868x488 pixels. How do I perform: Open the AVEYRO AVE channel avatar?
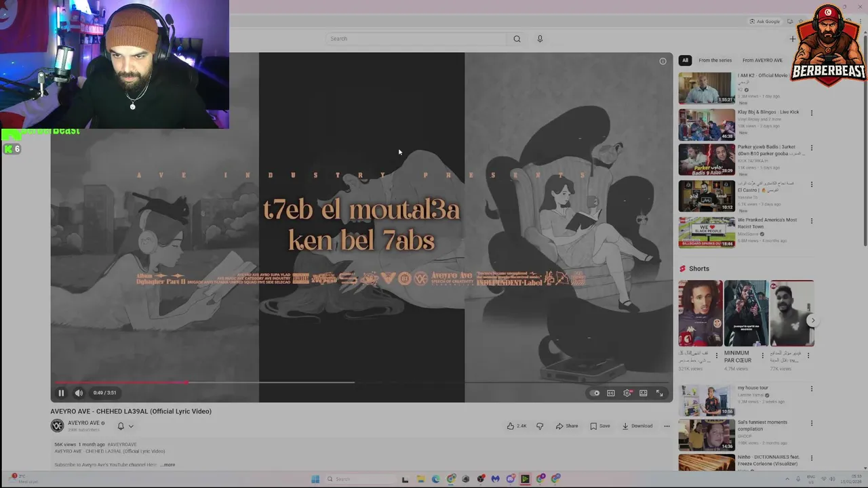[57, 426]
